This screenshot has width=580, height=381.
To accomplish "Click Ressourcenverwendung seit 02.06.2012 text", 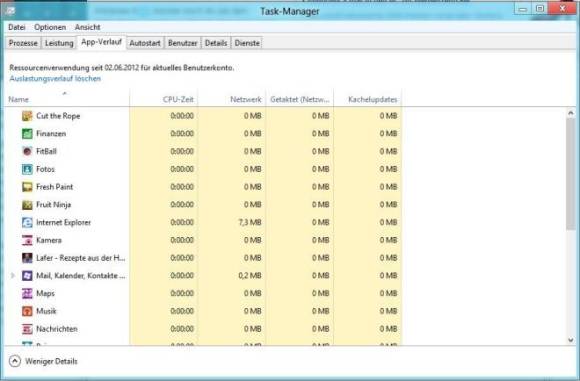I will tap(122, 68).
